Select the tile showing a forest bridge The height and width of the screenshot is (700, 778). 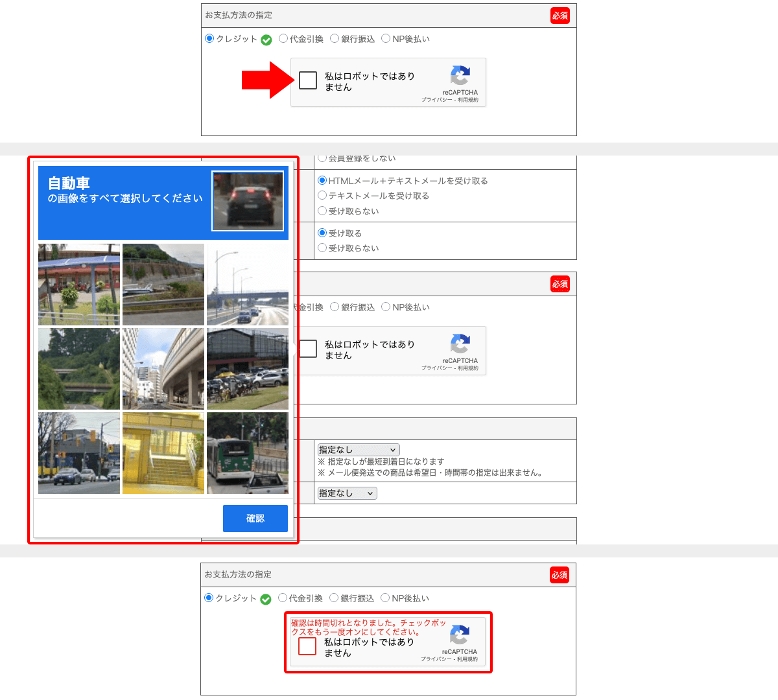pos(79,369)
